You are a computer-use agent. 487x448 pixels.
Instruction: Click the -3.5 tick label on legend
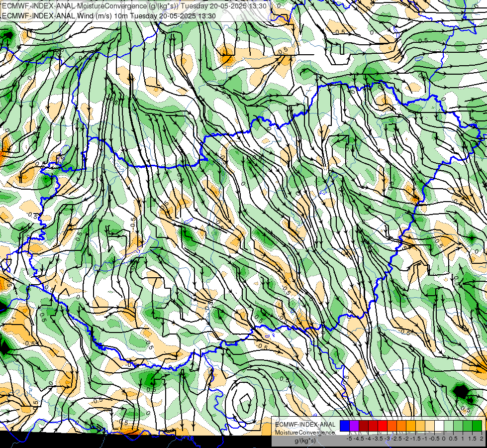coord(378,439)
